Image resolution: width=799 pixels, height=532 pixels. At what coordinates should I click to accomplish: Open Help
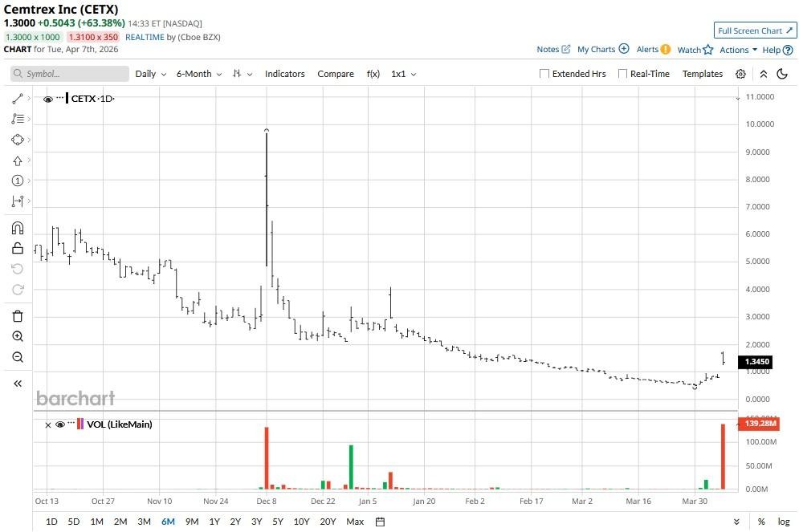777,50
